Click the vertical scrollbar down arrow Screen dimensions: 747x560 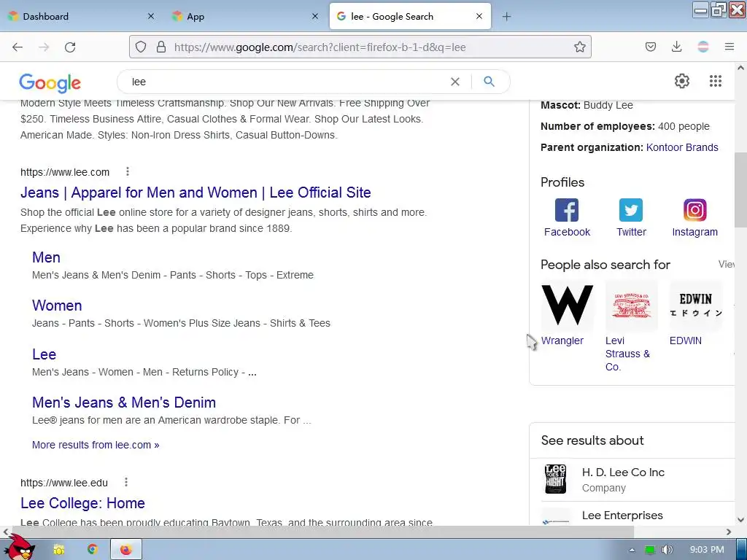coord(740,520)
